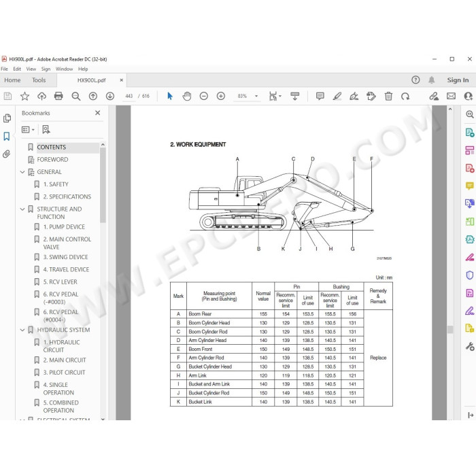Open the bookmarks options dropdown

[28, 130]
